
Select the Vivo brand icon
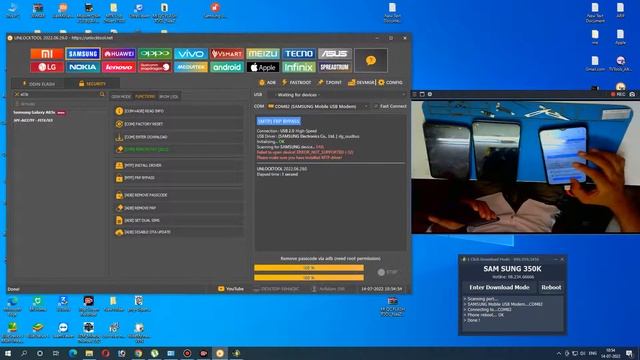[191, 54]
